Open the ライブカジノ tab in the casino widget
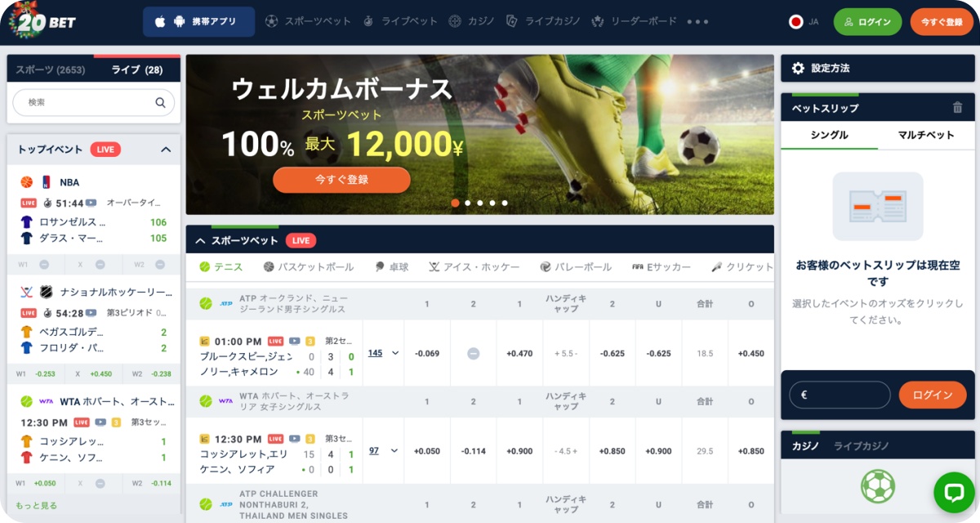The height and width of the screenshot is (523, 980). pos(862,446)
